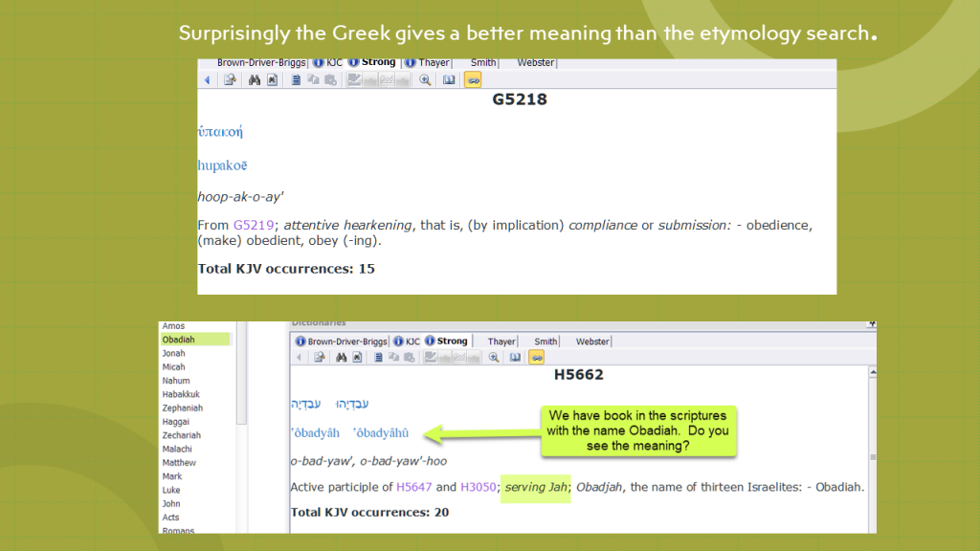The height and width of the screenshot is (551, 980).
Task: Click the H5662 entry heading
Action: pos(579,375)
